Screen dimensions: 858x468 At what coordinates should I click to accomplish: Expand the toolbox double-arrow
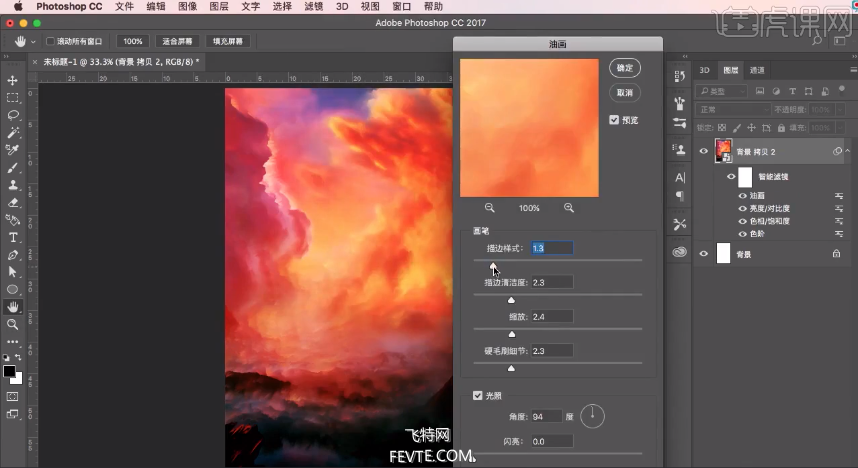click(x=6, y=56)
